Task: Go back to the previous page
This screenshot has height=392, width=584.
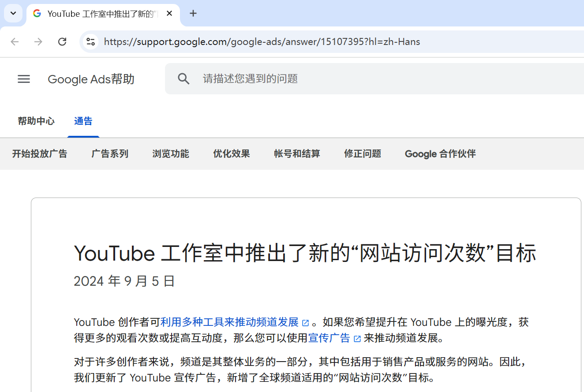Action: (15, 41)
